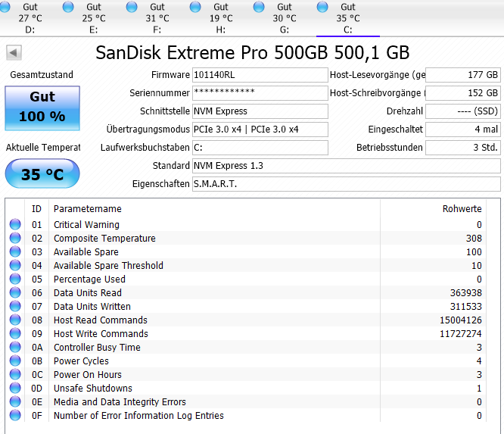The height and width of the screenshot is (434, 504).
Task: Click the status icon for Host Write Commands
Action: (x=15, y=333)
